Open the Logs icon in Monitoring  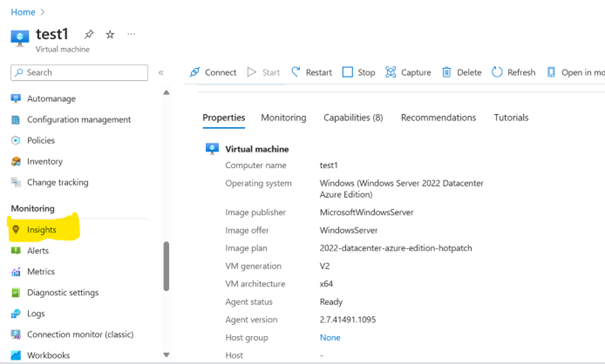point(16,313)
